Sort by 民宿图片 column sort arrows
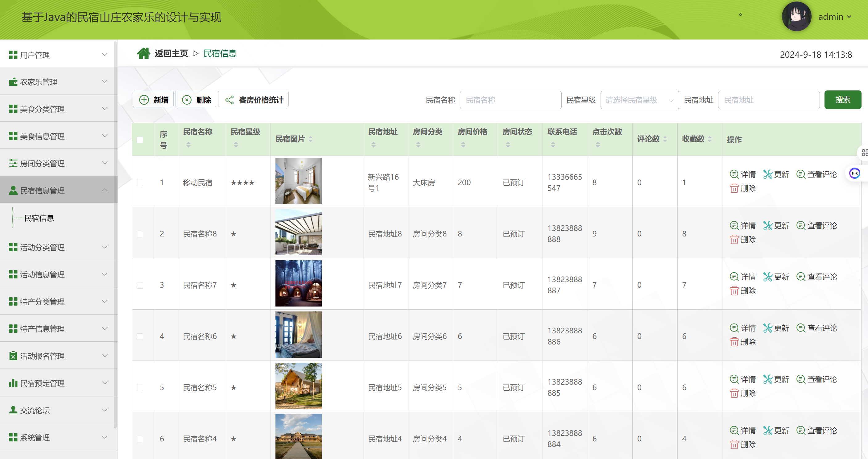Screen dimensions: 868x459 point(311,139)
